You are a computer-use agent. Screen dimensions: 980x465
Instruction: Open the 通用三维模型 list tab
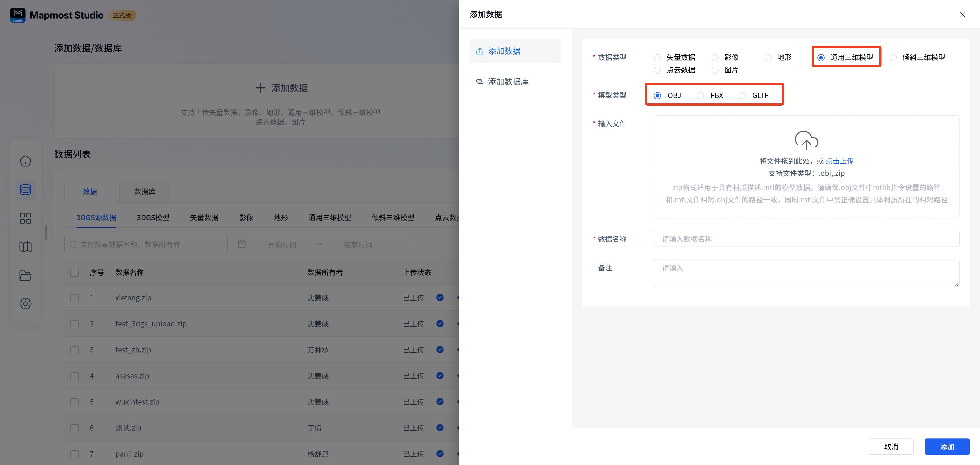pos(329,218)
